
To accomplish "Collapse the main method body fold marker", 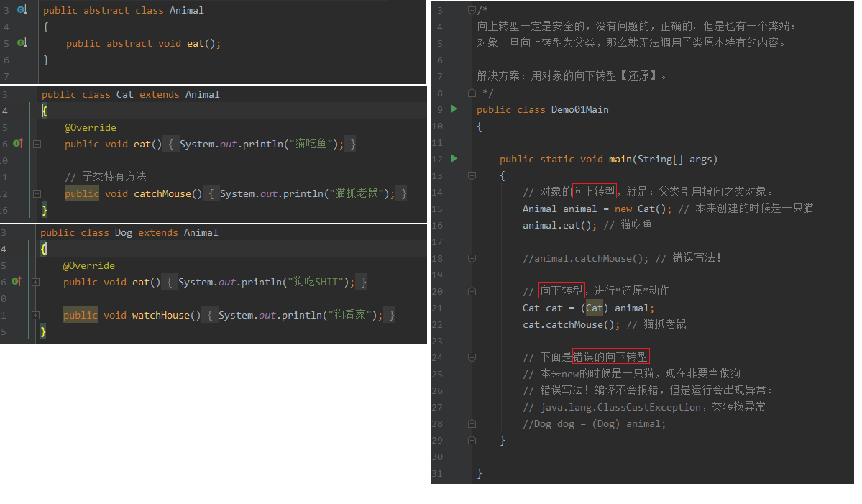I will [x=472, y=175].
